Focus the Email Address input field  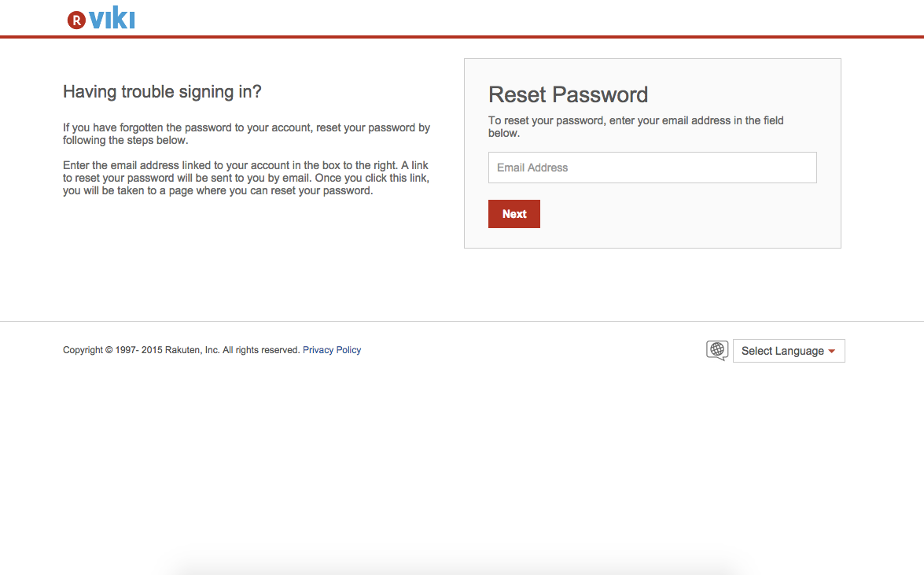pyautogui.click(x=653, y=168)
